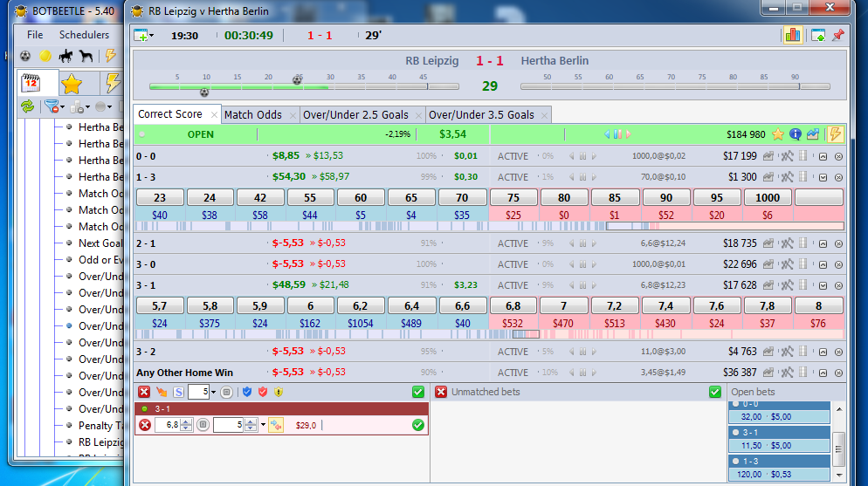Click price button 6,8 in 3 - 1 ladder
Screen dimensions: 868x486
tap(513, 305)
